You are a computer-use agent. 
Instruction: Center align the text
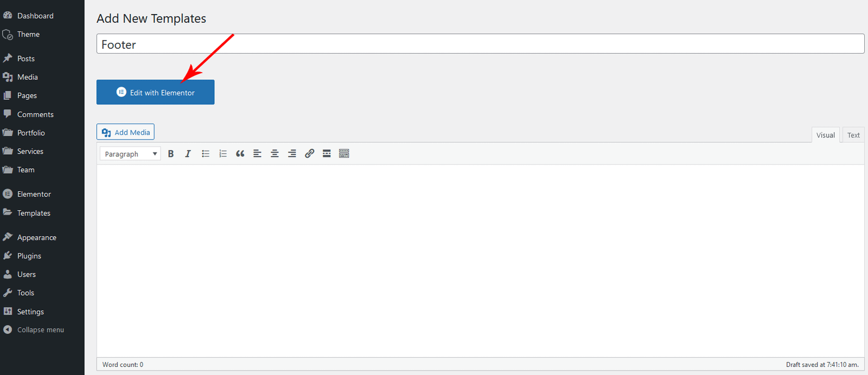coord(275,154)
